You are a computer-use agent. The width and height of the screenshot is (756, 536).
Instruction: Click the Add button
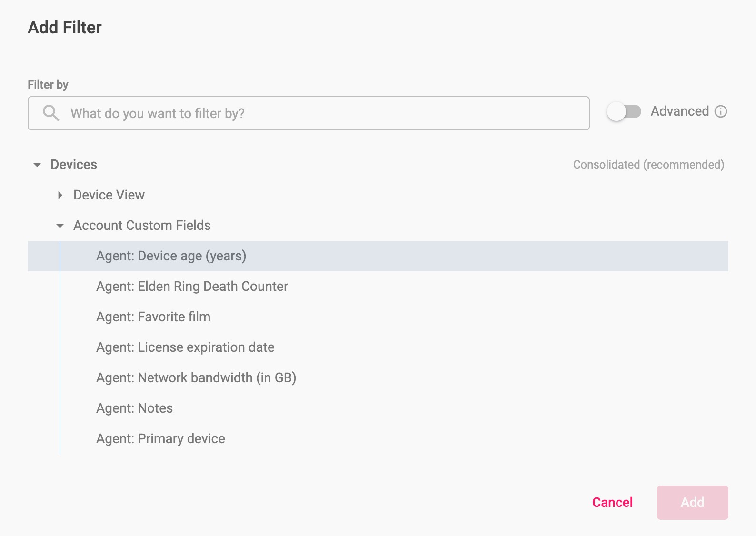pos(693,503)
